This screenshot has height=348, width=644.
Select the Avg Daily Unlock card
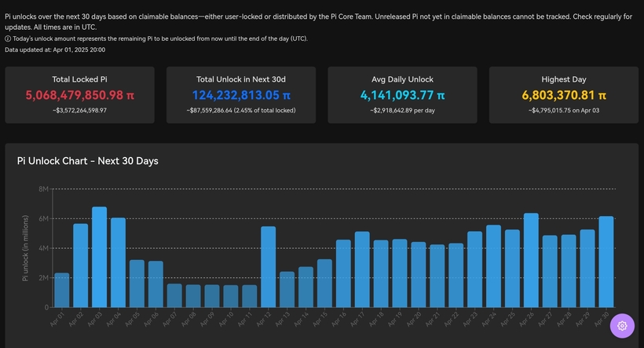[x=402, y=95]
